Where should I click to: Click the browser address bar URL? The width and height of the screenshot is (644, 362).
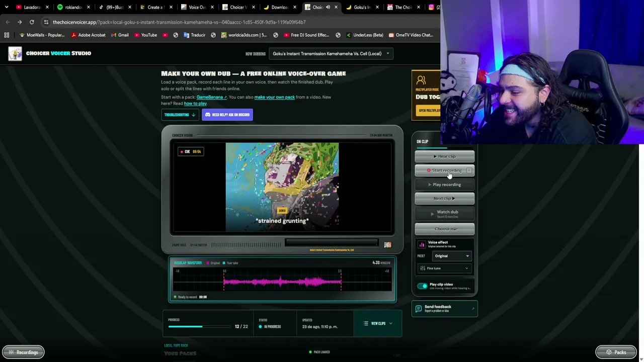(x=179, y=22)
